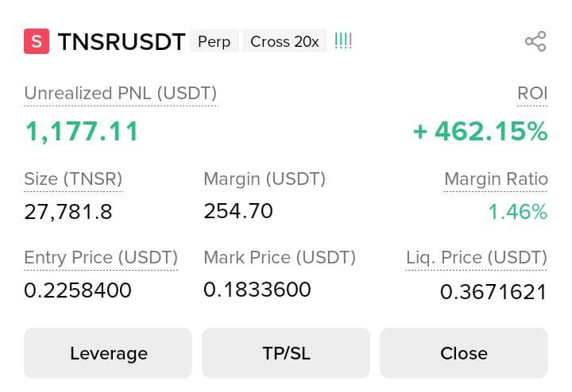Viewport: 572px width, 392px height.
Task: Click the share icon
Action: [x=535, y=42]
